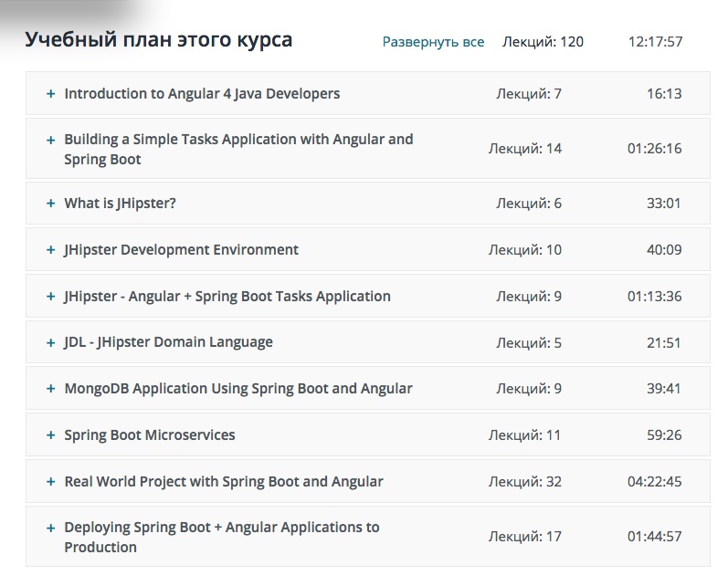Image resolution: width=728 pixels, height=586 pixels.
Task: Expand all sections with Развернуть все
Action: pyautogui.click(x=433, y=42)
